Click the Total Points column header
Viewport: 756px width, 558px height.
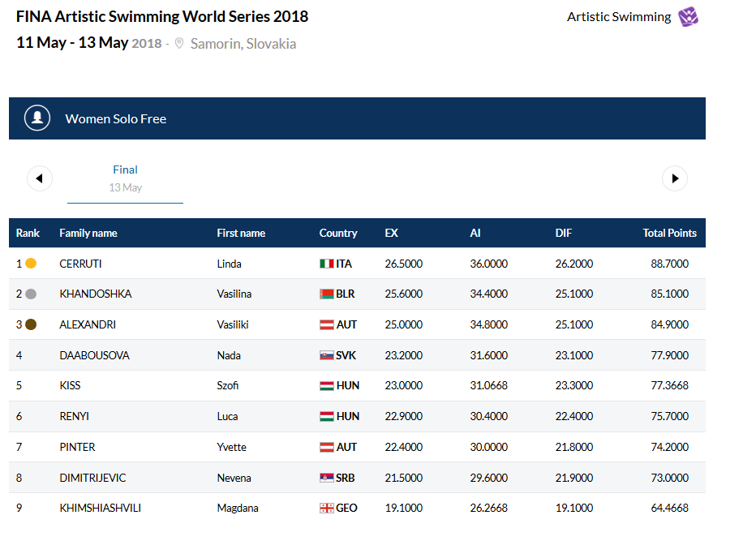click(669, 233)
